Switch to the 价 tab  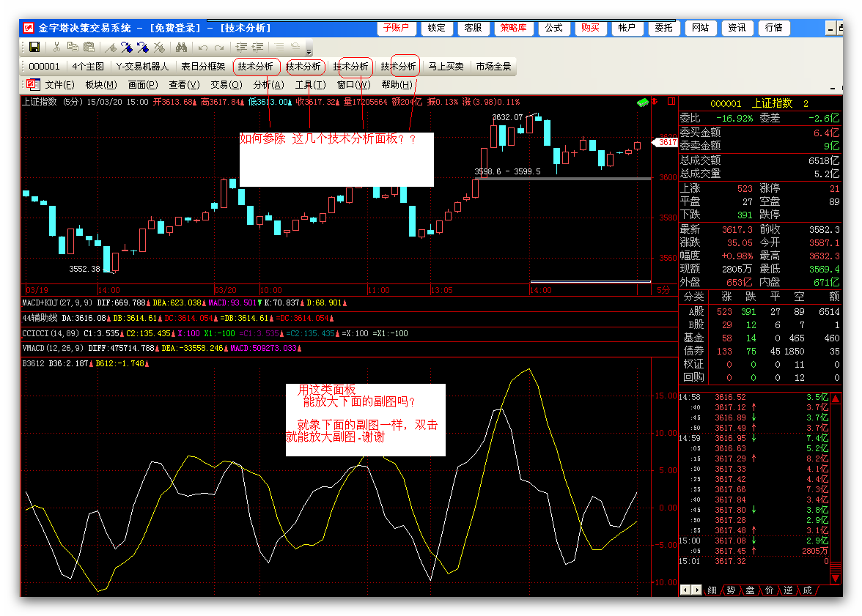coord(769,590)
